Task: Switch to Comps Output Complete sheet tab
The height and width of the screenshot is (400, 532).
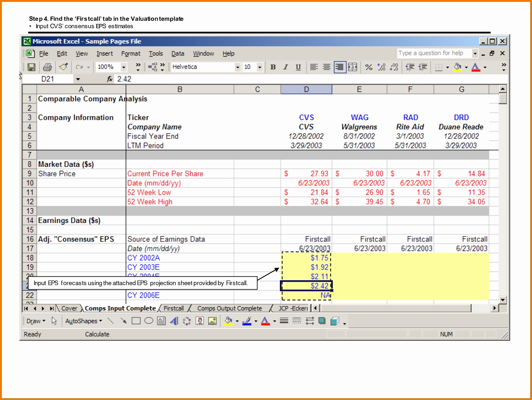Action: pos(230,308)
